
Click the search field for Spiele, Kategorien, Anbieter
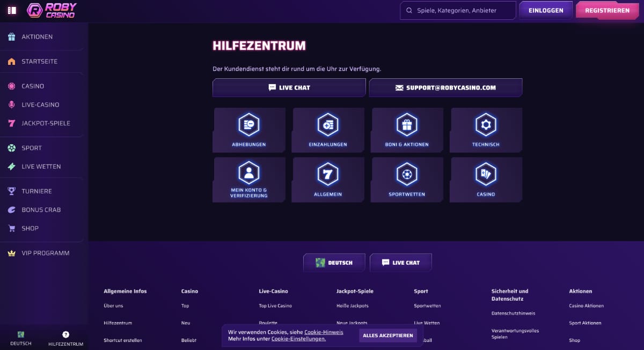click(458, 10)
